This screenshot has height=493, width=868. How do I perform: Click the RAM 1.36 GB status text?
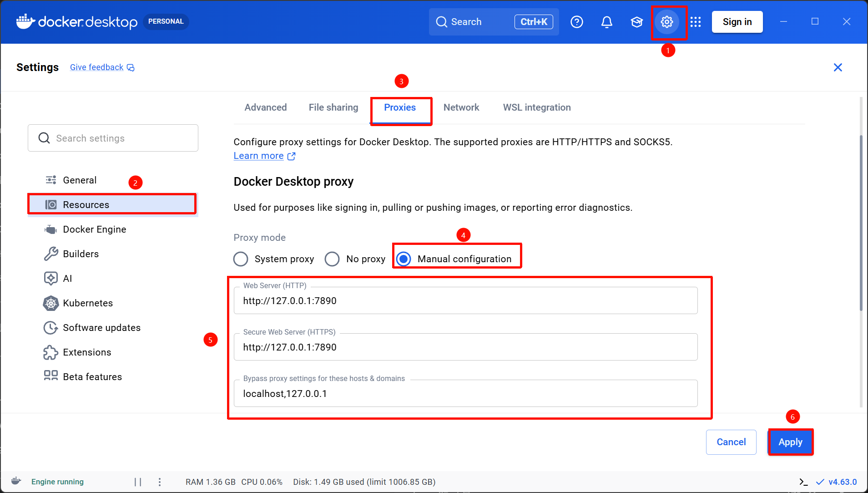pos(210,482)
